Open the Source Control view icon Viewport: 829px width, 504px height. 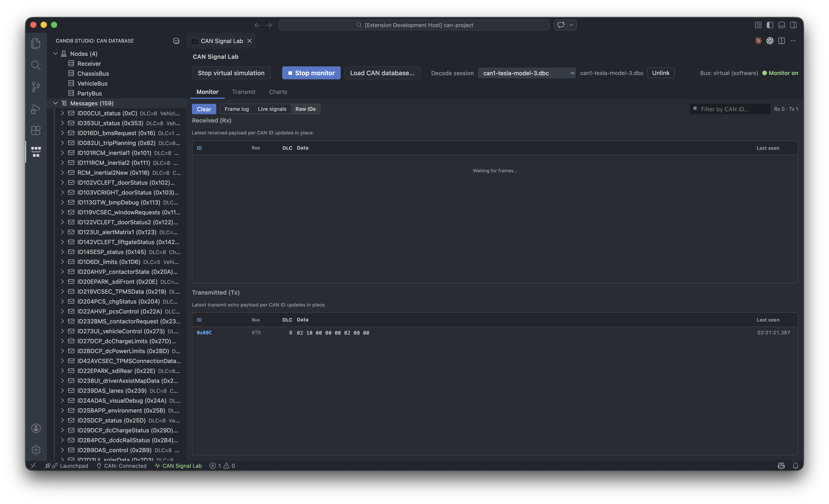(x=36, y=87)
